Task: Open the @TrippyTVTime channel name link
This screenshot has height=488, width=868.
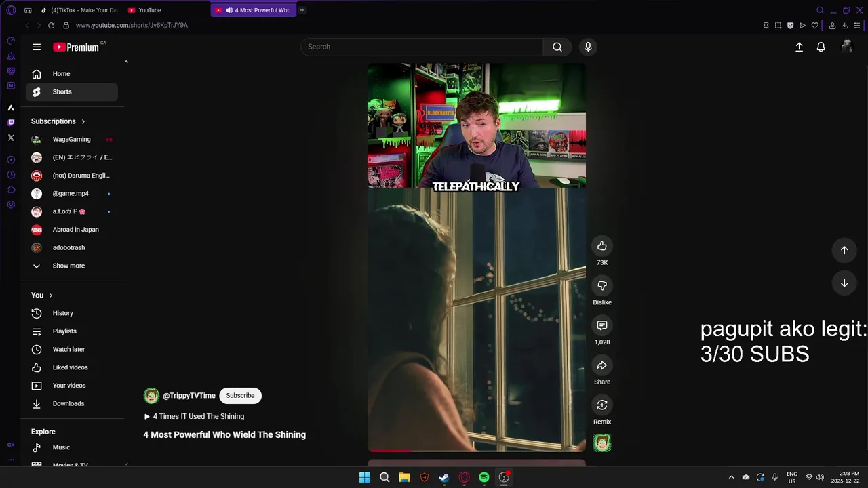Action: (189, 396)
